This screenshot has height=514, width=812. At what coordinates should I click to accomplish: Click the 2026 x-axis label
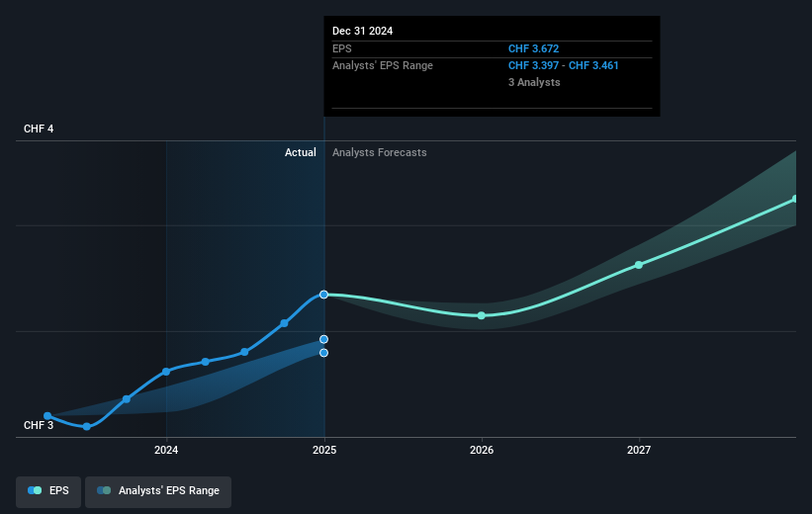482,450
